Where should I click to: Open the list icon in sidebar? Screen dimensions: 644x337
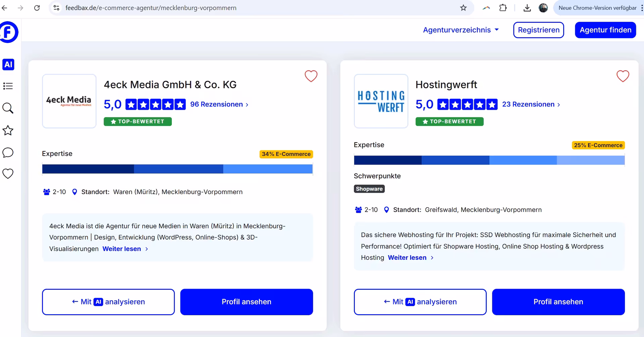coord(8,86)
